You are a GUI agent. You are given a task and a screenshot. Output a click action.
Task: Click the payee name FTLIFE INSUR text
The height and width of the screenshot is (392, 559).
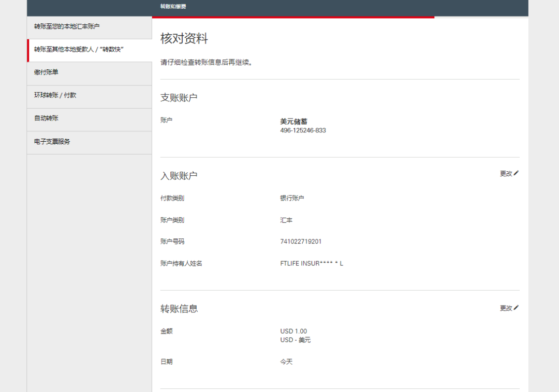pyautogui.click(x=311, y=263)
